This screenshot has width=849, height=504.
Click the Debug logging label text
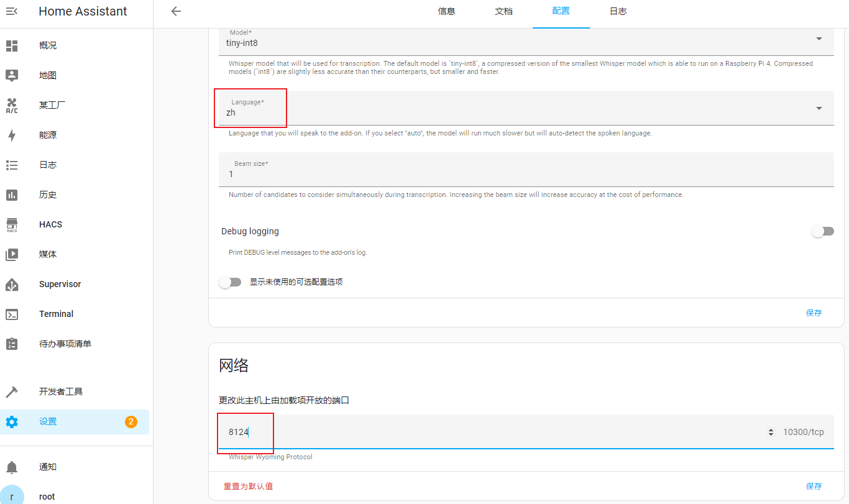pyautogui.click(x=250, y=231)
